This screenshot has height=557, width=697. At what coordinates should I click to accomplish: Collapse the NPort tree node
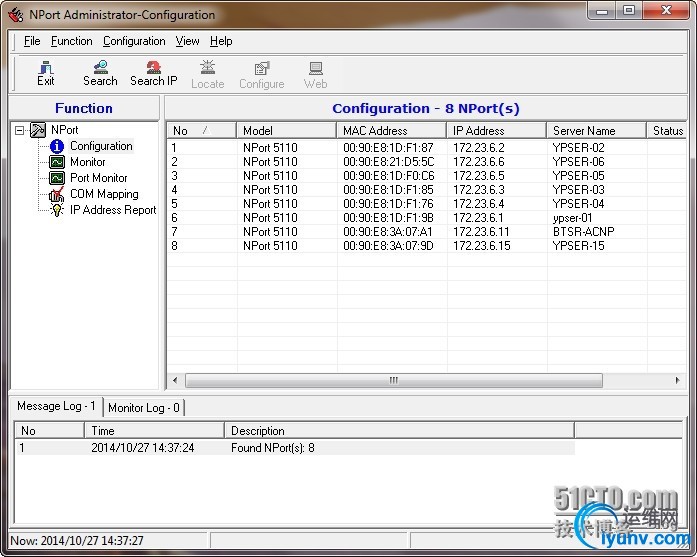(x=19, y=130)
